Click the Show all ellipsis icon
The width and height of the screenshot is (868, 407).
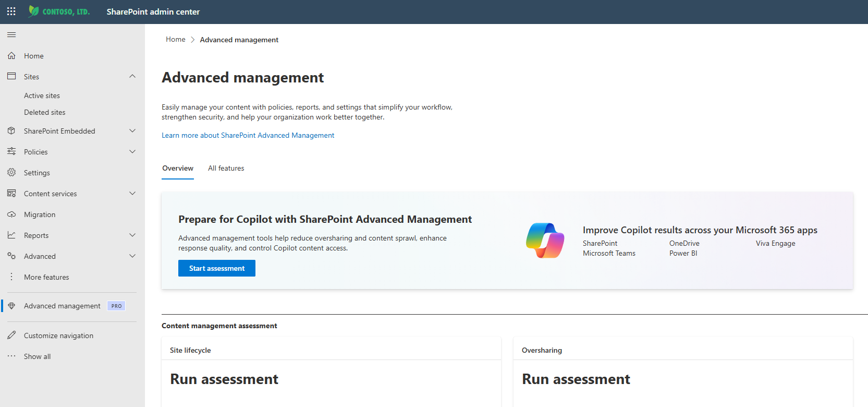pyautogui.click(x=11, y=356)
